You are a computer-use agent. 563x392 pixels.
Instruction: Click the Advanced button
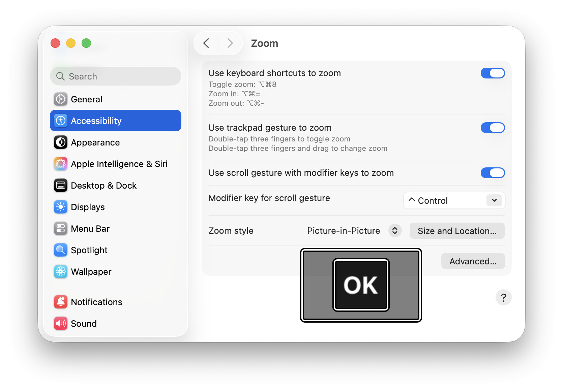point(473,261)
